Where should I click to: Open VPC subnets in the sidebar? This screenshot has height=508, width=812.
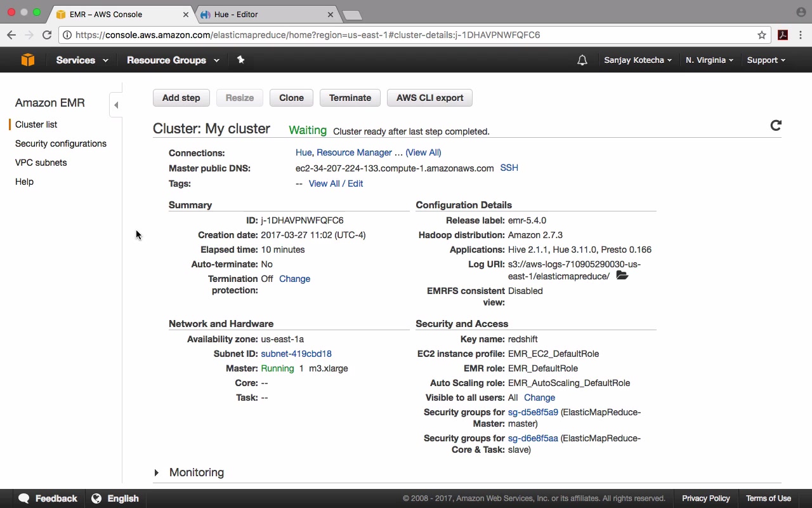(41, 163)
